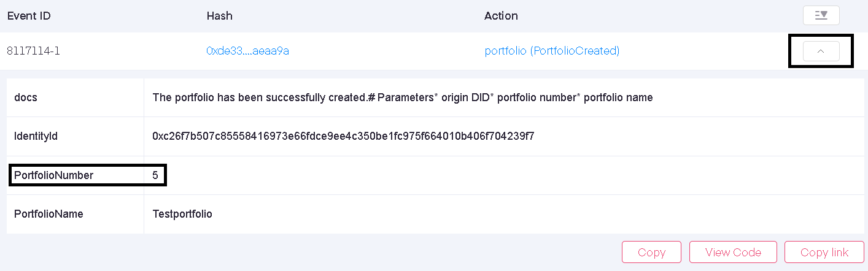Click the Hash column header

220,16
